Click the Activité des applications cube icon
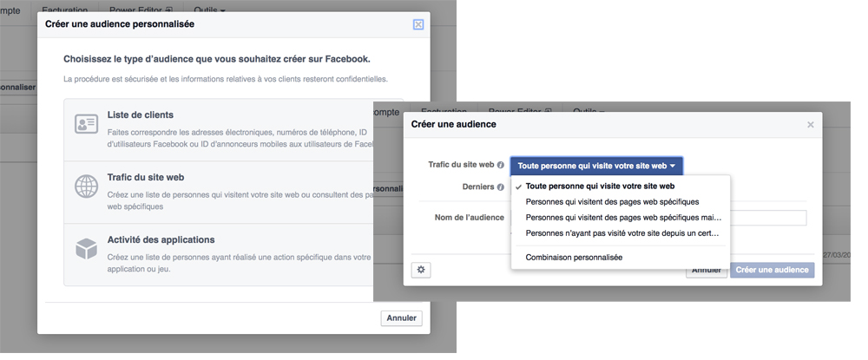This screenshot has height=360, width=868. pos(86,249)
